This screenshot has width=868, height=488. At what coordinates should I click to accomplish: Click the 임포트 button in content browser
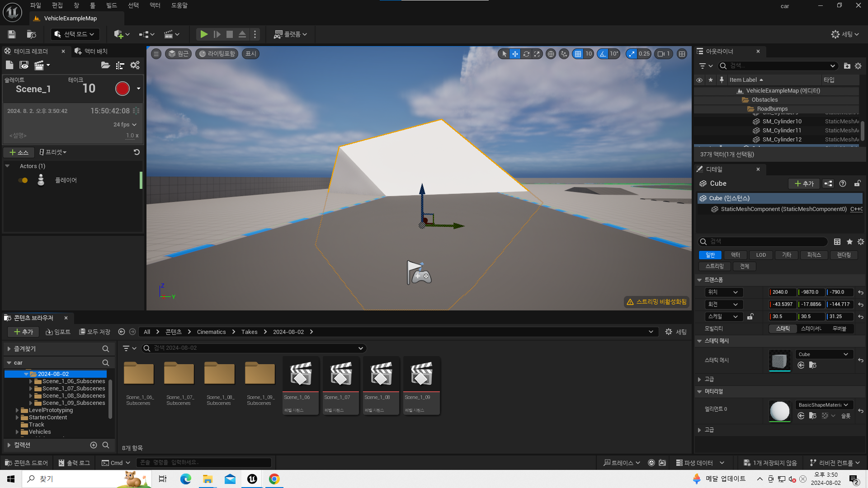pos(58,332)
